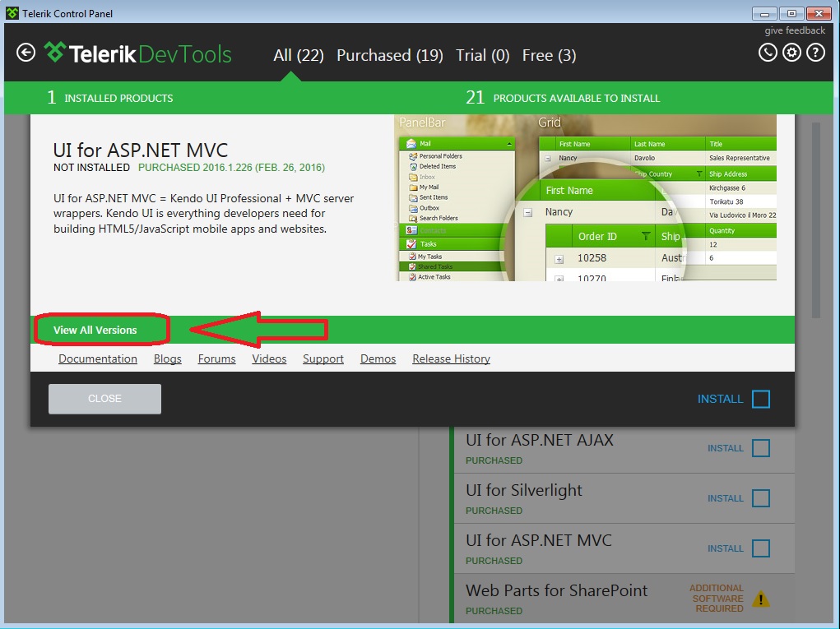This screenshot has width=840, height=629.
Task: Check the INSTALL checkbox in the detail popup
Action: click(x=761, y=399)
